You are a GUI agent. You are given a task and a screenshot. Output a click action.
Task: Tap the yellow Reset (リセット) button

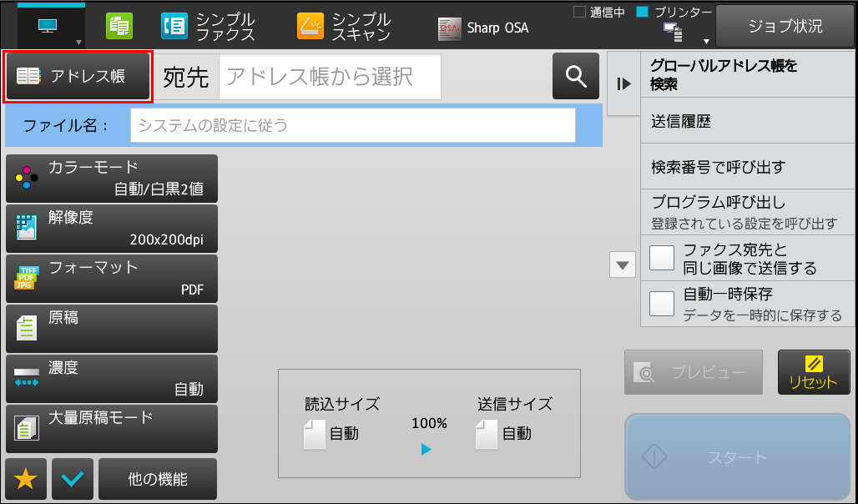click(814, 372)
